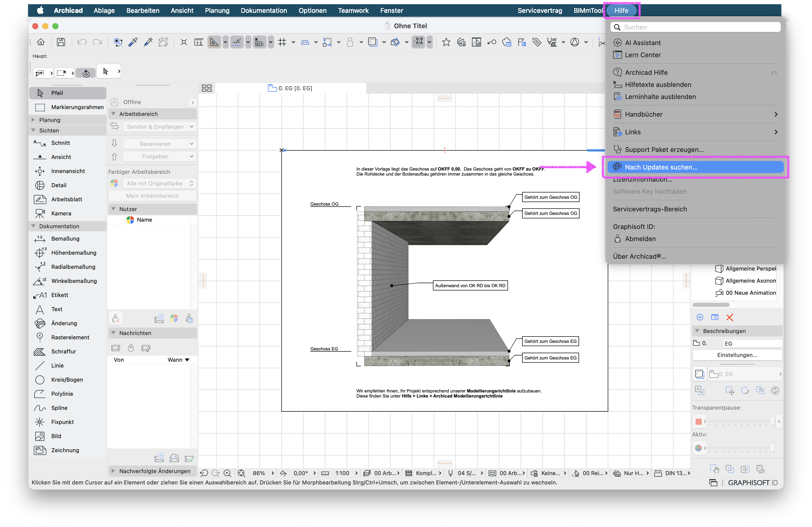Select the Innenansicht tool
The image size is (812, 527).
(x=67, y=171)
